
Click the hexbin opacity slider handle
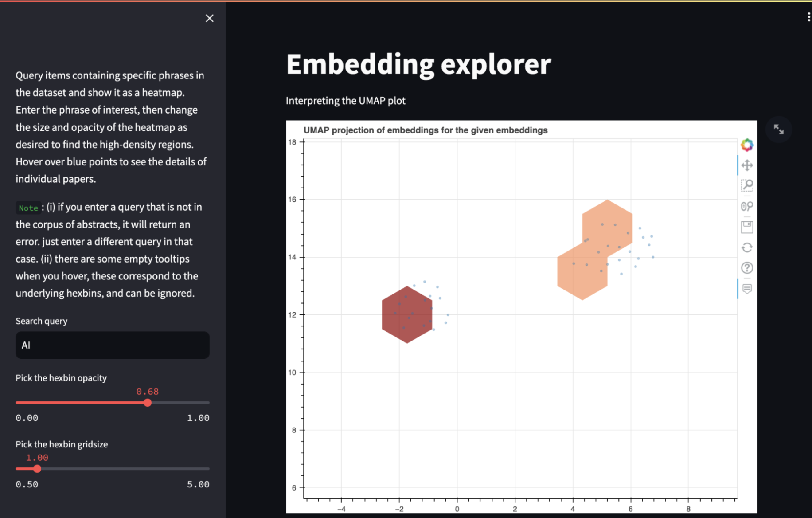(148, 403)
